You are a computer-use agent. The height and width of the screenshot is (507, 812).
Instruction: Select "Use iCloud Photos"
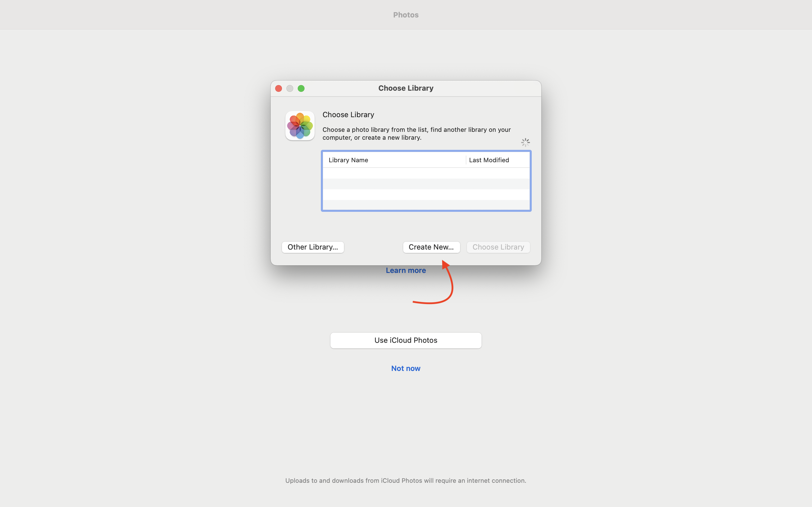click(x=406, y=340)
